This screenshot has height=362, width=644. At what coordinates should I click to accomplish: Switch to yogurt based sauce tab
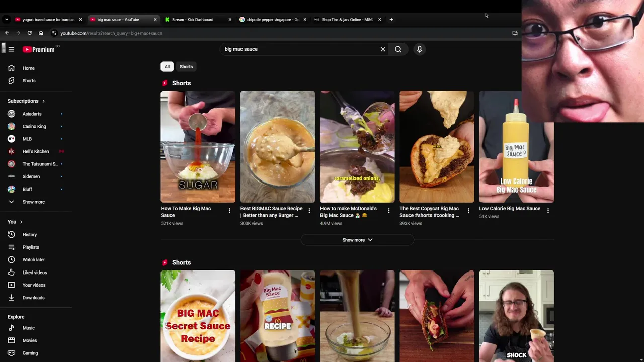tap(48, 20)
